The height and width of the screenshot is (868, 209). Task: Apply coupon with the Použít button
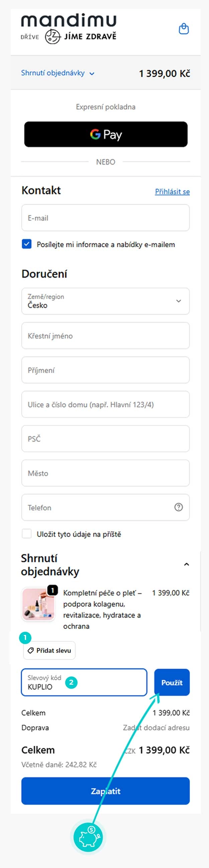172,682
